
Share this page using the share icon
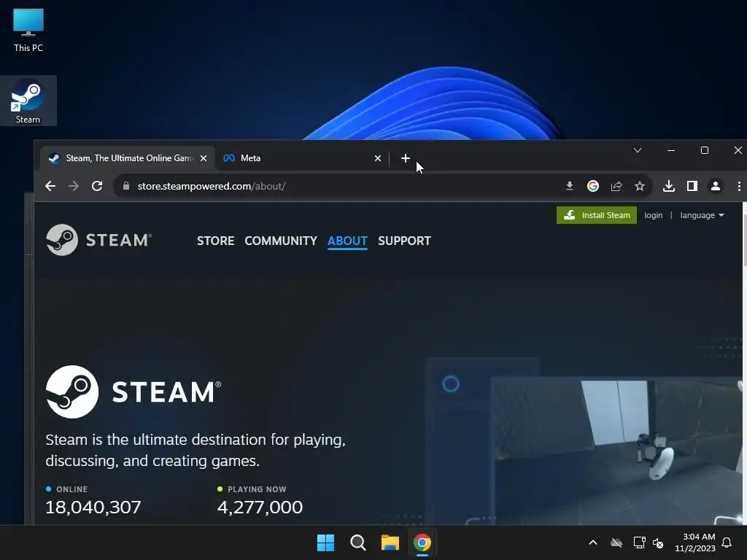tap(616, 186)
